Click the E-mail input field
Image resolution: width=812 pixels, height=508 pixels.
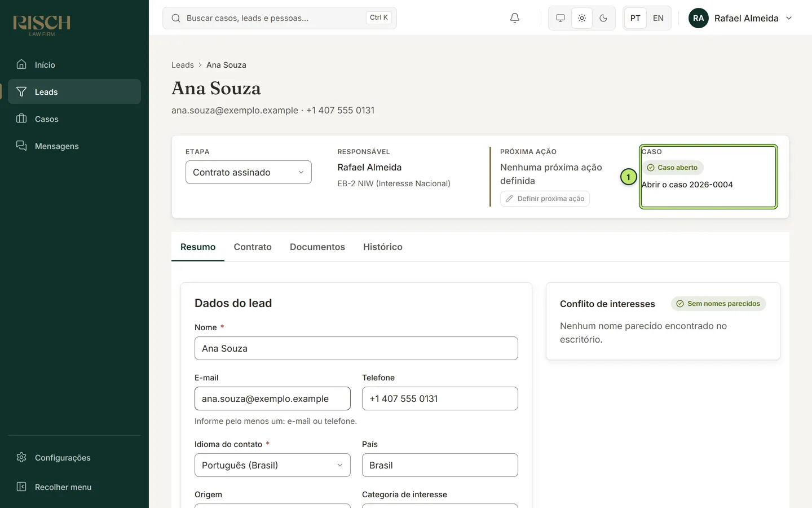(x=272, y=398)
